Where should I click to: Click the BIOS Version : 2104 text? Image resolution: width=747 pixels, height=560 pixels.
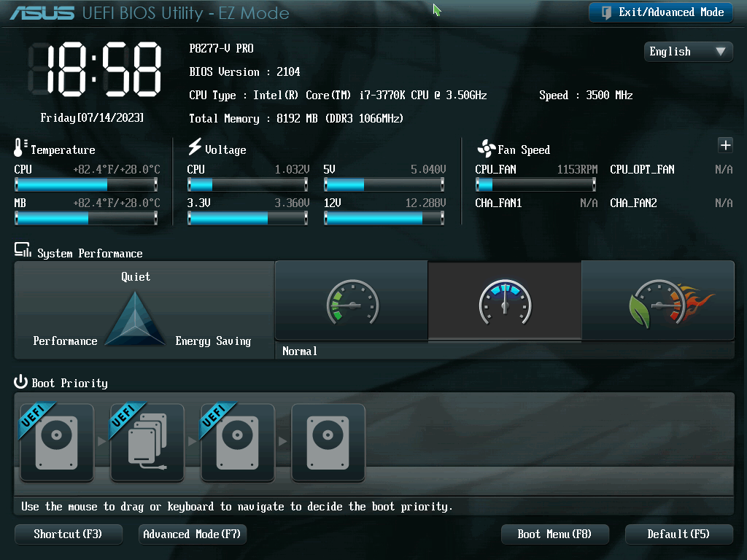245,72
